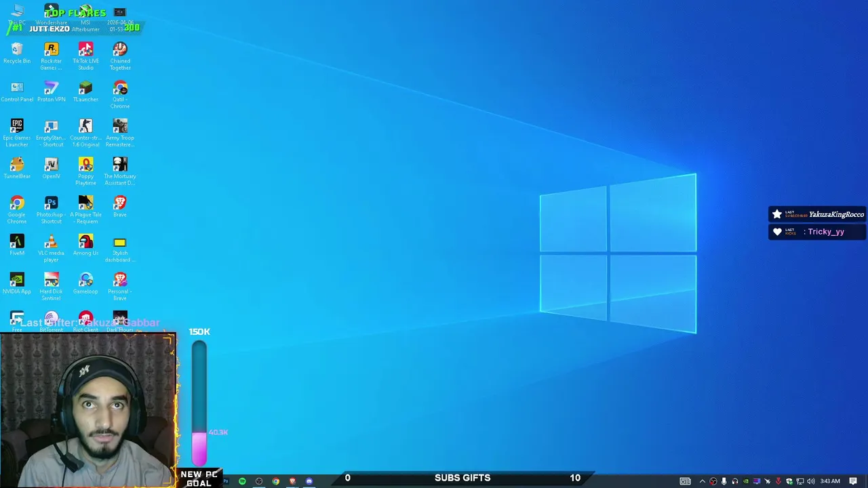Open Hard Disk Sentinel shortcut

51,287
